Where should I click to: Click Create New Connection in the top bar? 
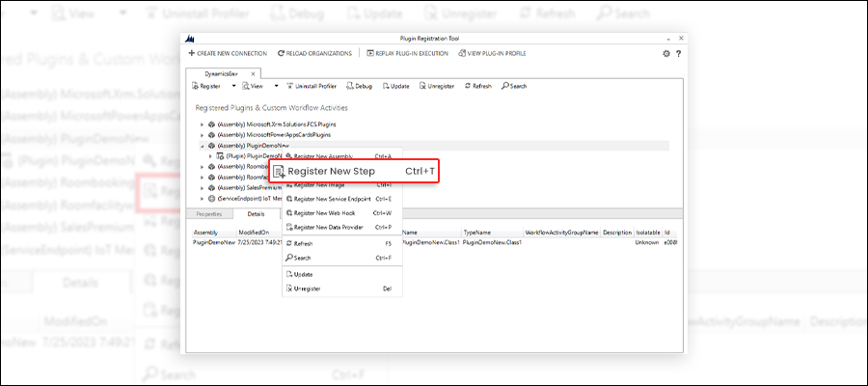coord(228,54)
